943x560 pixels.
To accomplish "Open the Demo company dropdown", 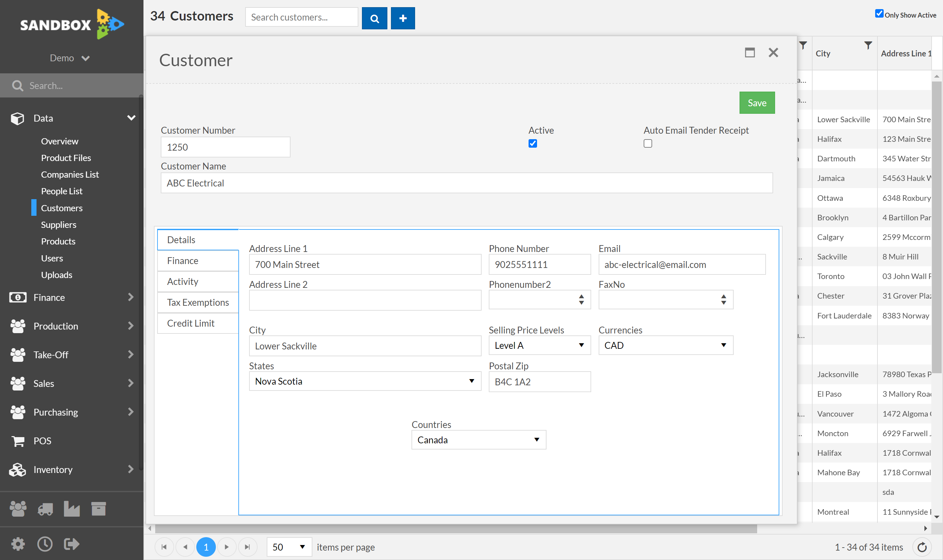I will click(x=70, y=58).
